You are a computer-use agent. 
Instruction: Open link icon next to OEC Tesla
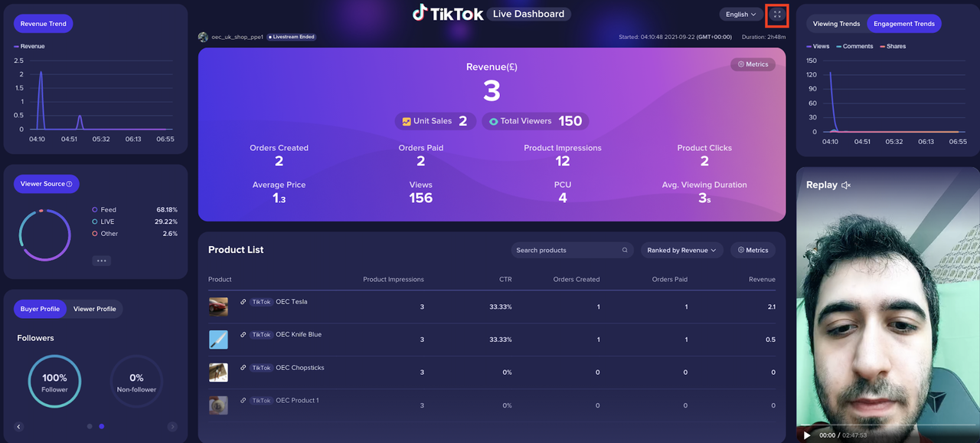(x=243, y=302)
